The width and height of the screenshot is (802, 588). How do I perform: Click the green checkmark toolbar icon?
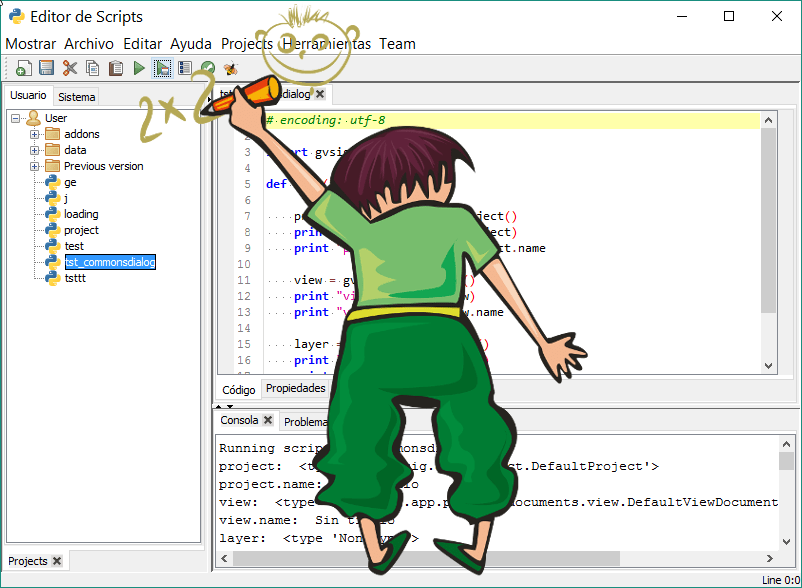208,68
